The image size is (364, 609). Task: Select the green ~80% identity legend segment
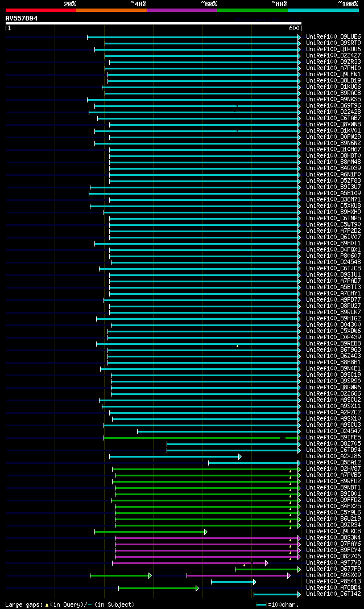pyautogui.click(x=253, y=10)
